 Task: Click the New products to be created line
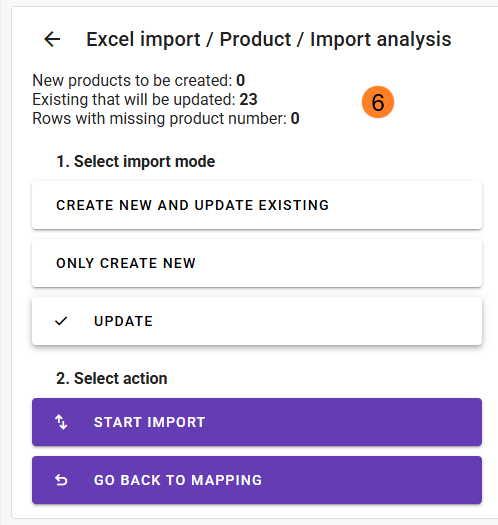139,80
